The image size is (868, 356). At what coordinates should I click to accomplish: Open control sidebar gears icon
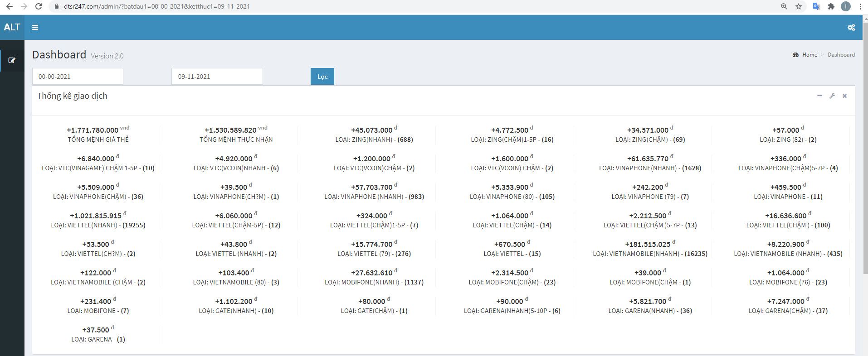pyautogui.click(x=851, y=27)
